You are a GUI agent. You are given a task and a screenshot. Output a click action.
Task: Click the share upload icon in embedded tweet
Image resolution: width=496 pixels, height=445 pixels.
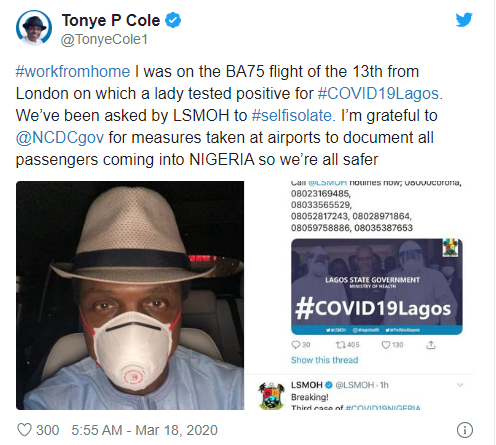(431, 345)
